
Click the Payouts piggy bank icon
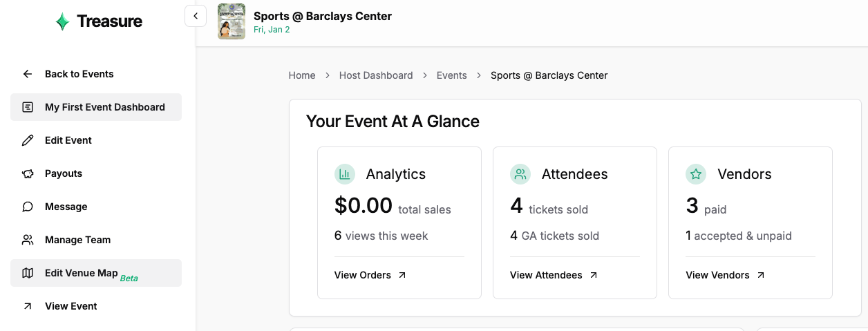[x=28, y=173]
